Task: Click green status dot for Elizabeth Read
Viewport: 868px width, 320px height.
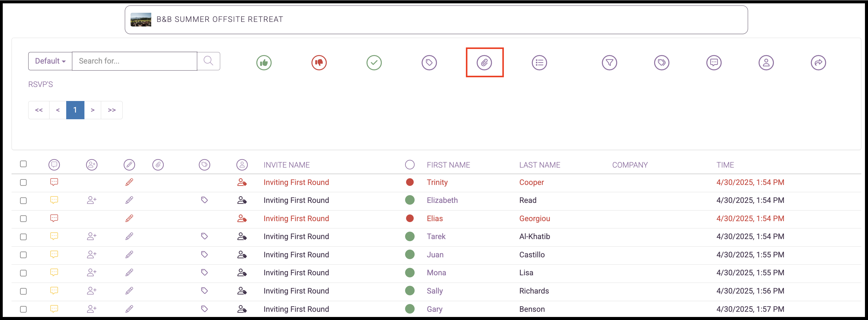Action: [x=410, y=200]
